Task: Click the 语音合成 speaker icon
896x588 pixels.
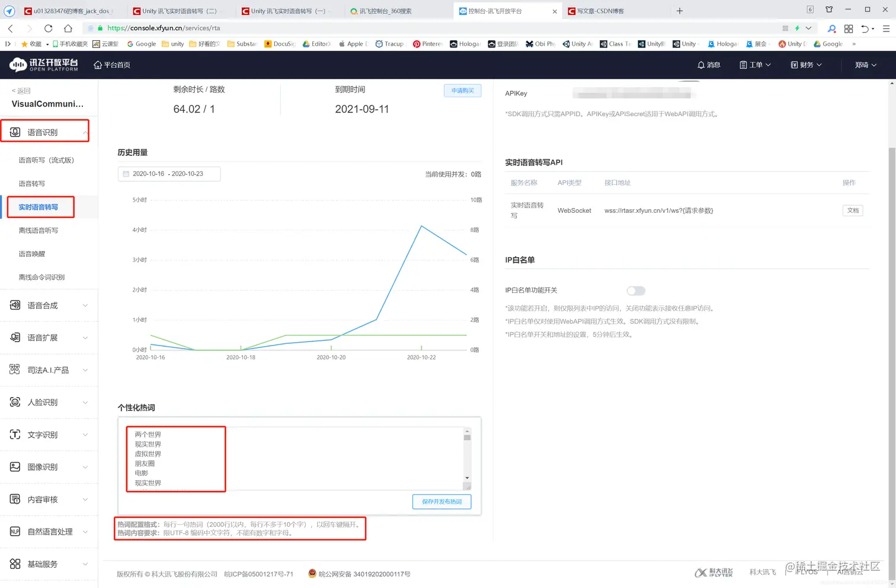Action: [x=15, y=305]
